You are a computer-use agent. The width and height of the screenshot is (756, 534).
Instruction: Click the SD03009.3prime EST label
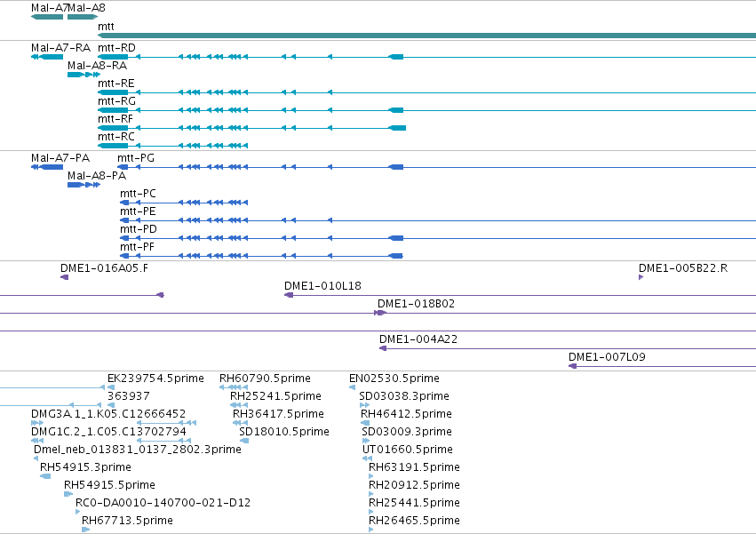pyautogui.click(x=407, y=432)
